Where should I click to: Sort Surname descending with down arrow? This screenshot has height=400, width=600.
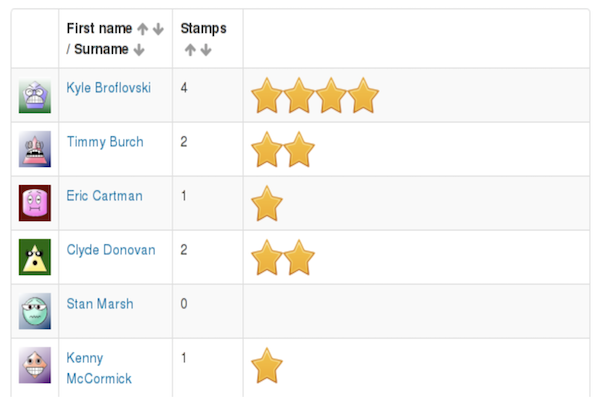click(139, 49)
